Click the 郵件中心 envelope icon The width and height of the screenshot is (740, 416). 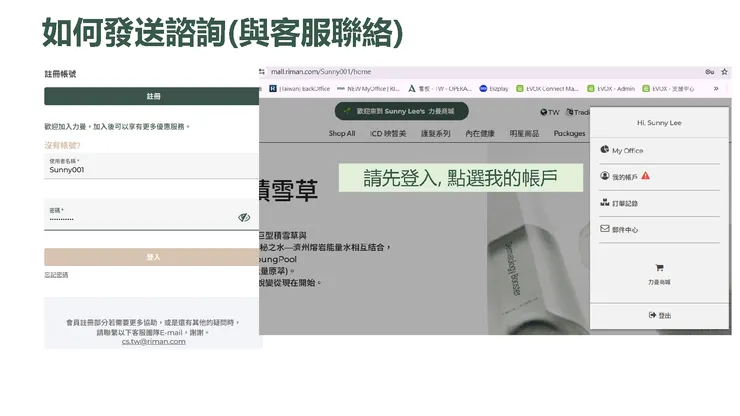[x=605, y=229]
